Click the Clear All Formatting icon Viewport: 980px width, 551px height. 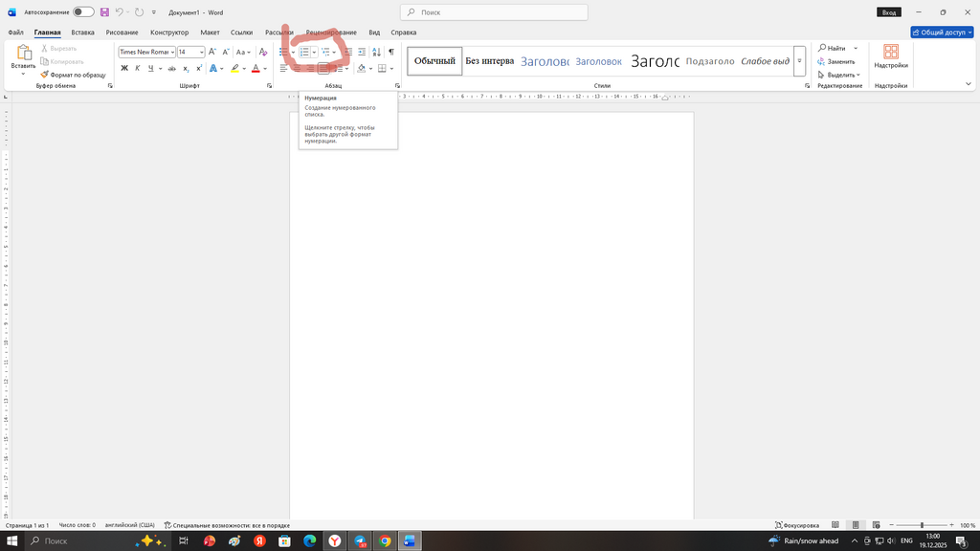(x=263, y=52)
